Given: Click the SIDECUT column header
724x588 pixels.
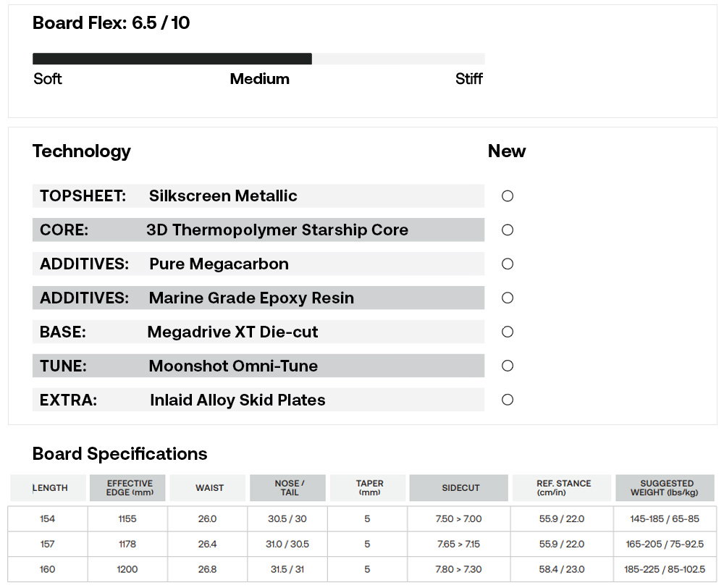Looking at the screenshot, I should [458, 488].
